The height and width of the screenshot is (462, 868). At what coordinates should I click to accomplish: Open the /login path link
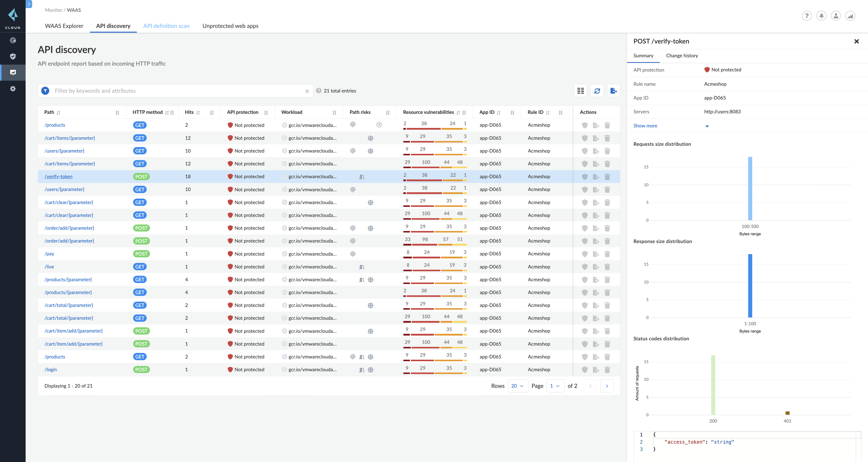point(50,369)
